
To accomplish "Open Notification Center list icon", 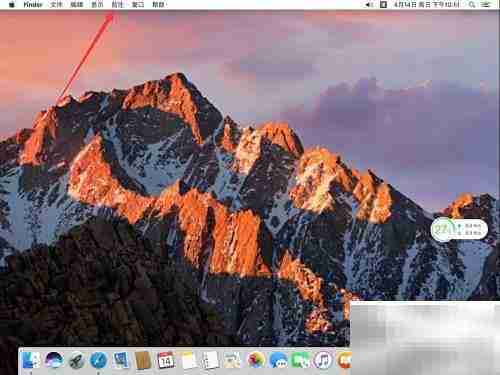I will (x=487, y=5).
